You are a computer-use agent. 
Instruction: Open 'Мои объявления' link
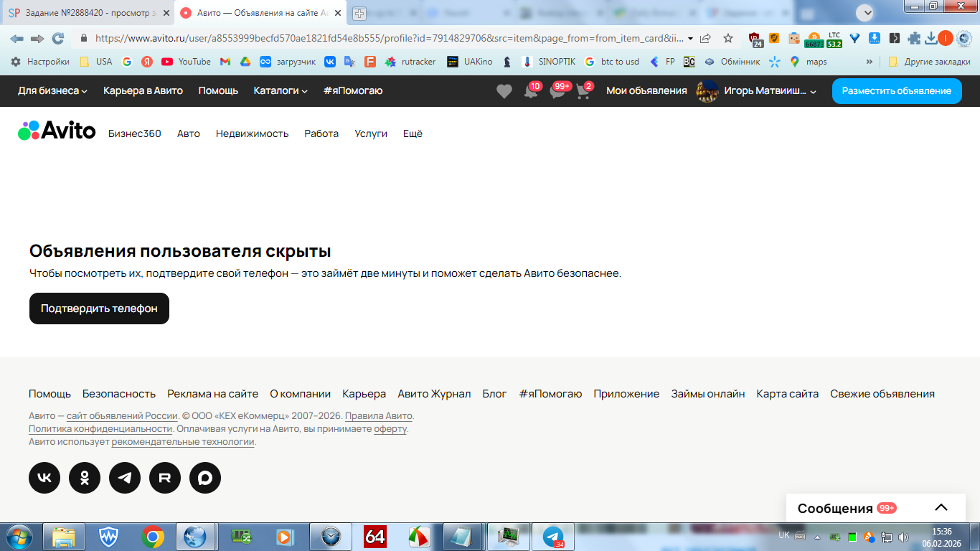point(646,91)
